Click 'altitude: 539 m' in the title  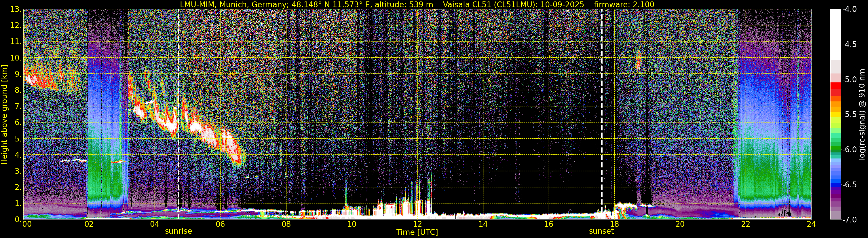tap(404, 4)
